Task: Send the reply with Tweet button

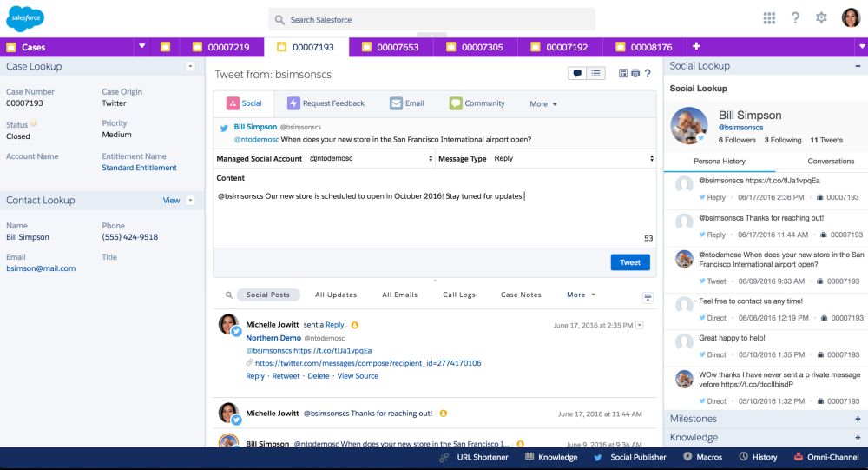Action: point(630,262)
